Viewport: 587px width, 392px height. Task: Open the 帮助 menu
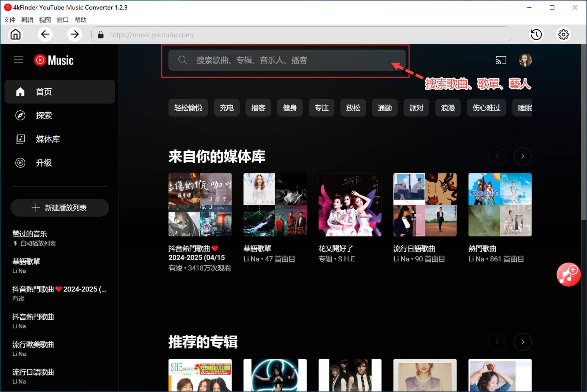[x=81, y=20]
